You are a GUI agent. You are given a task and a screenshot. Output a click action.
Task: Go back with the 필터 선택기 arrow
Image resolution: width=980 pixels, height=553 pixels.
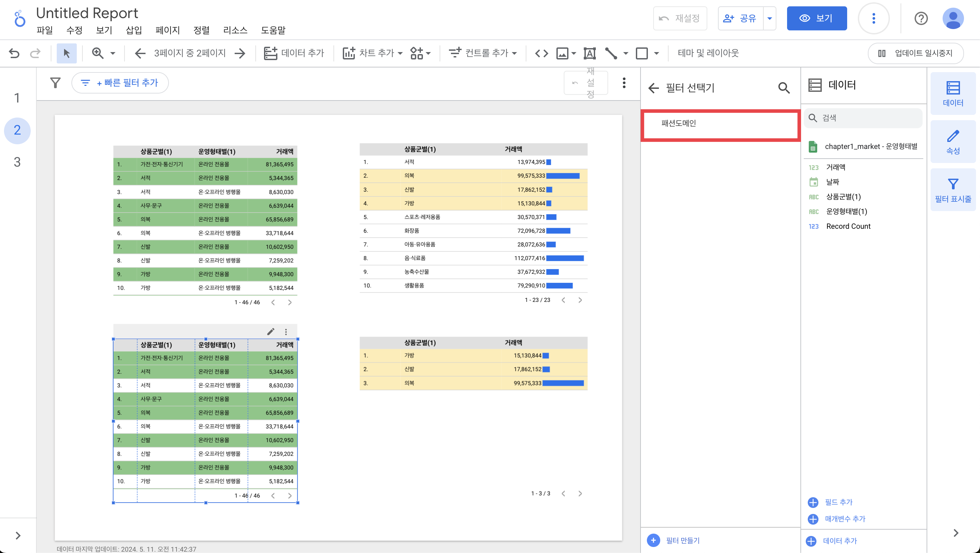pos(654,88)
